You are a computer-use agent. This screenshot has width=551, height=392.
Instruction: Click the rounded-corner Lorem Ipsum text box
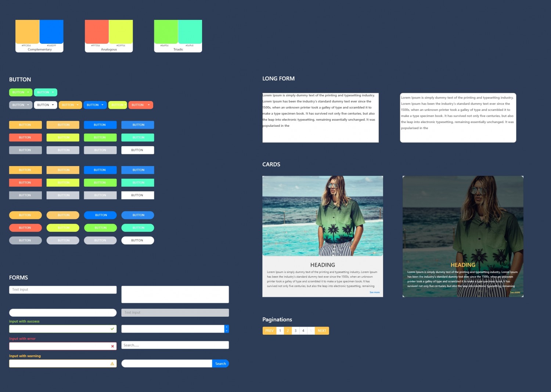[458, 118]
